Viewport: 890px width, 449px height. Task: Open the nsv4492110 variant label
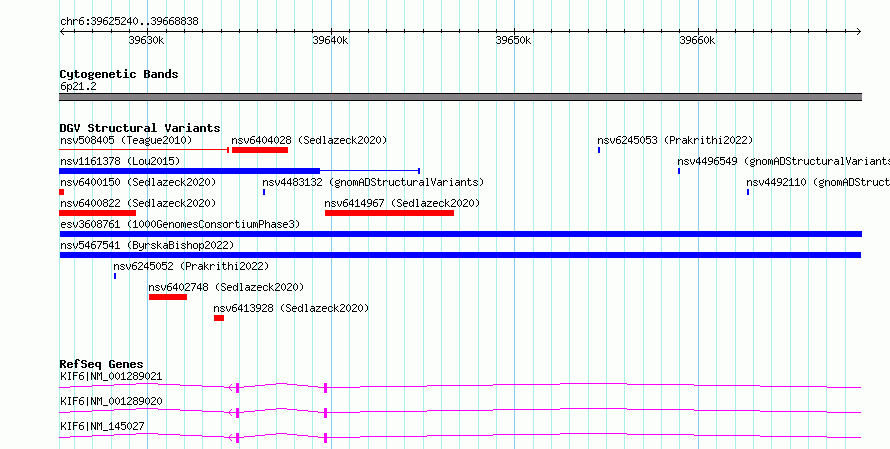(x=818, y=183)
